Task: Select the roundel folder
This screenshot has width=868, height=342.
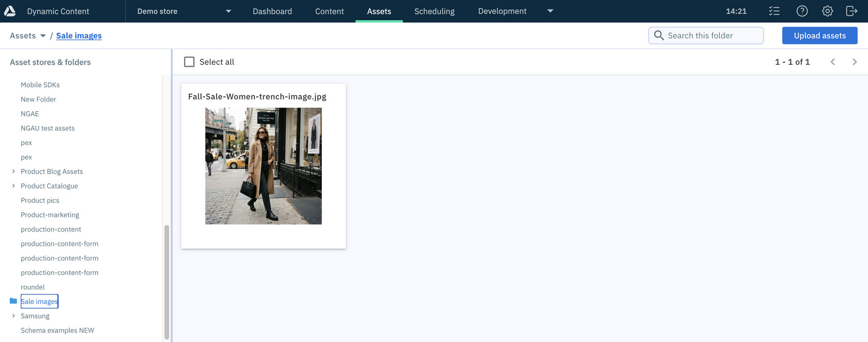Action: [x=33, y=287]
